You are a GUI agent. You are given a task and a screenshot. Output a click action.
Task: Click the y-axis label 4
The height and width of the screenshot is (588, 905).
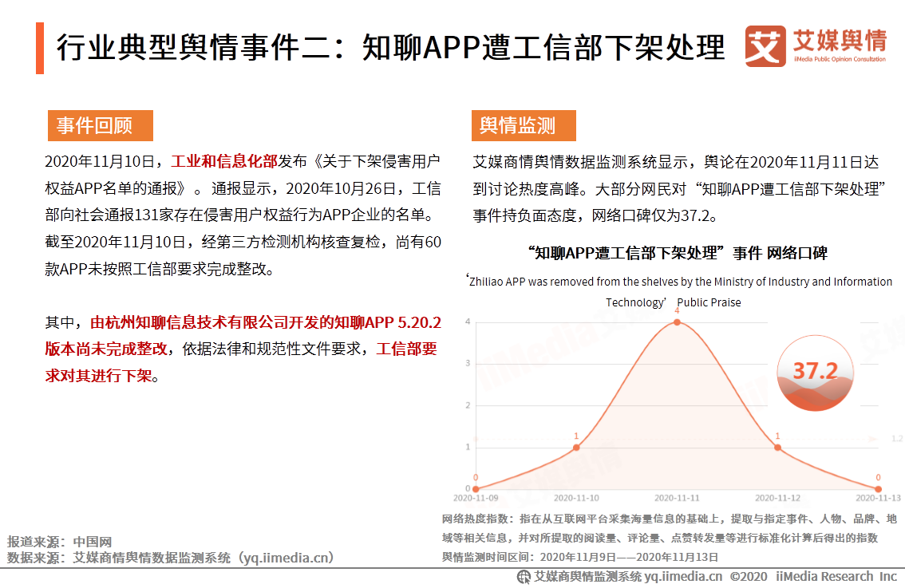click(468, 322)
